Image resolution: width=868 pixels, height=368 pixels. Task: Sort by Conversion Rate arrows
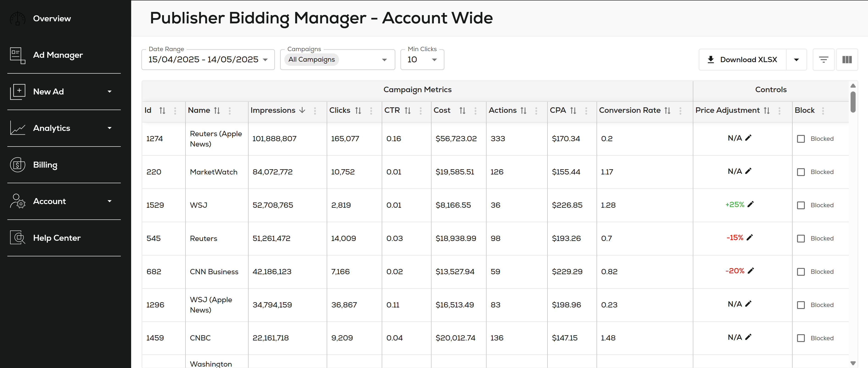668,111
